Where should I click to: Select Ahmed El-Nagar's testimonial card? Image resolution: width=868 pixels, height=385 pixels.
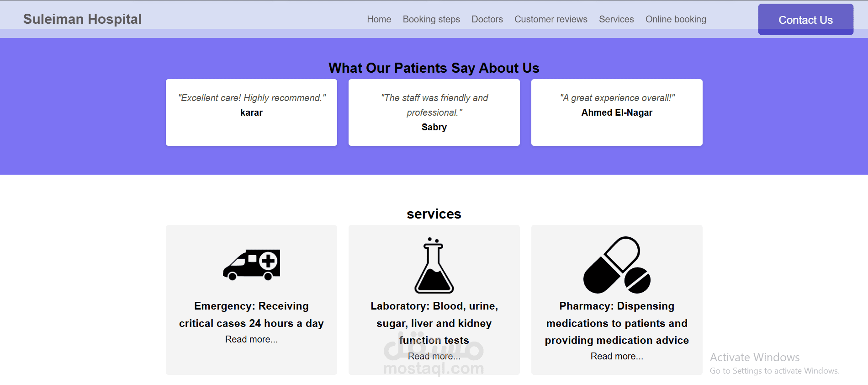pyautogui.click(x=617, y=112)
